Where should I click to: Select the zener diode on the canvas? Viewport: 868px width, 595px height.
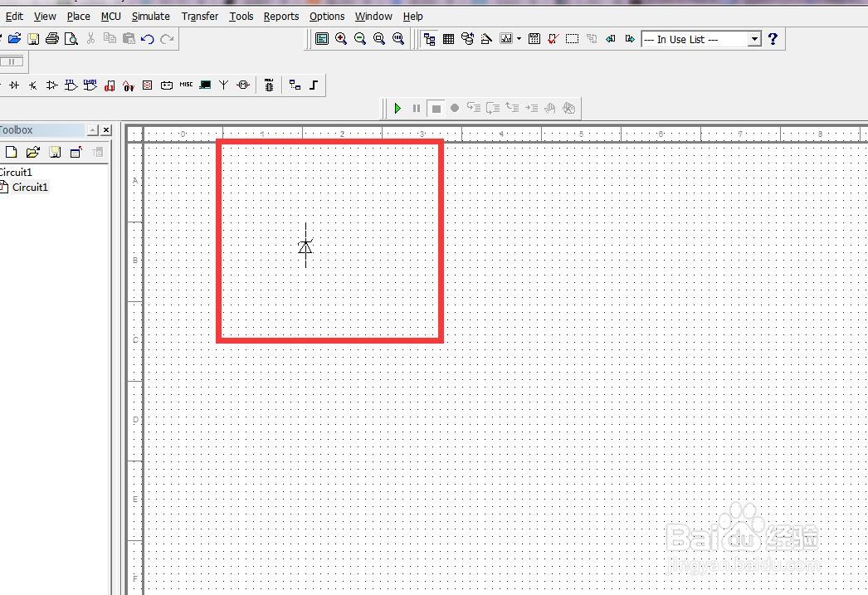[x=305, y=246]
